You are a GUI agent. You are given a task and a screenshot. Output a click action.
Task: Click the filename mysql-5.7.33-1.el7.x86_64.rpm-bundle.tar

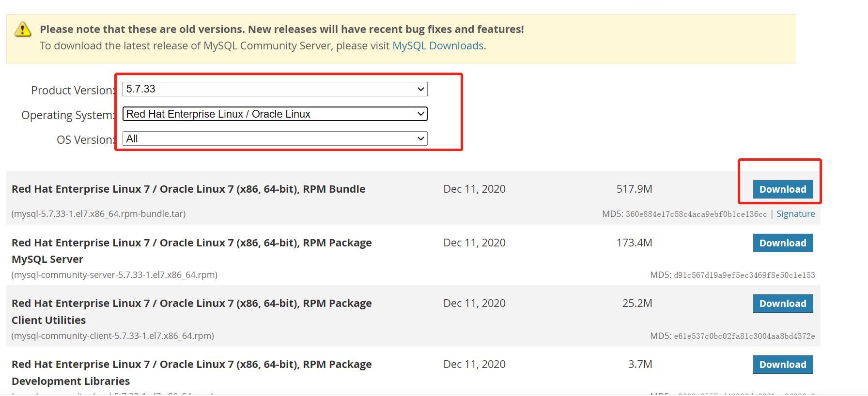99,214
